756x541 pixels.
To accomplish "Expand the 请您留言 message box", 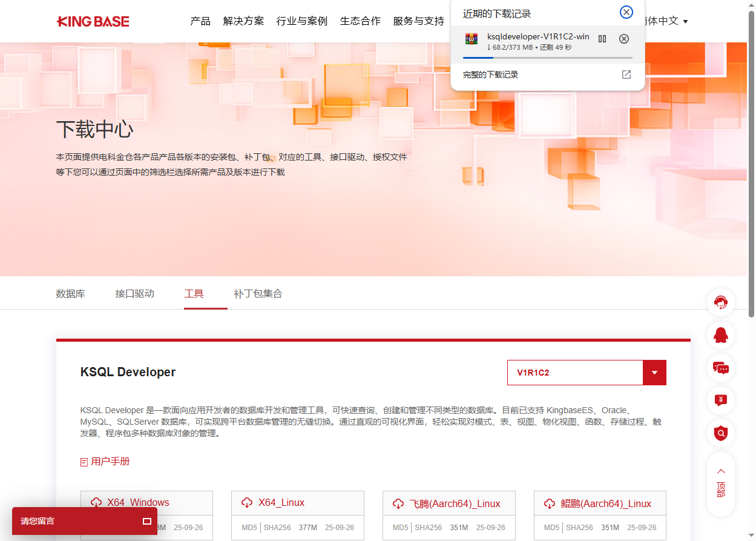I will (146, 521).
